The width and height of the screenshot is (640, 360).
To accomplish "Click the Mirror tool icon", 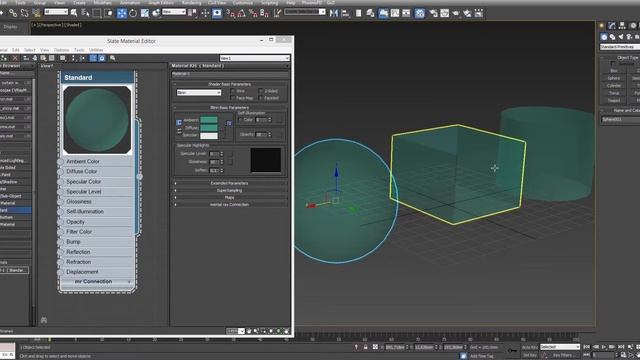I will pyautogui.click(x=334, y=13).
